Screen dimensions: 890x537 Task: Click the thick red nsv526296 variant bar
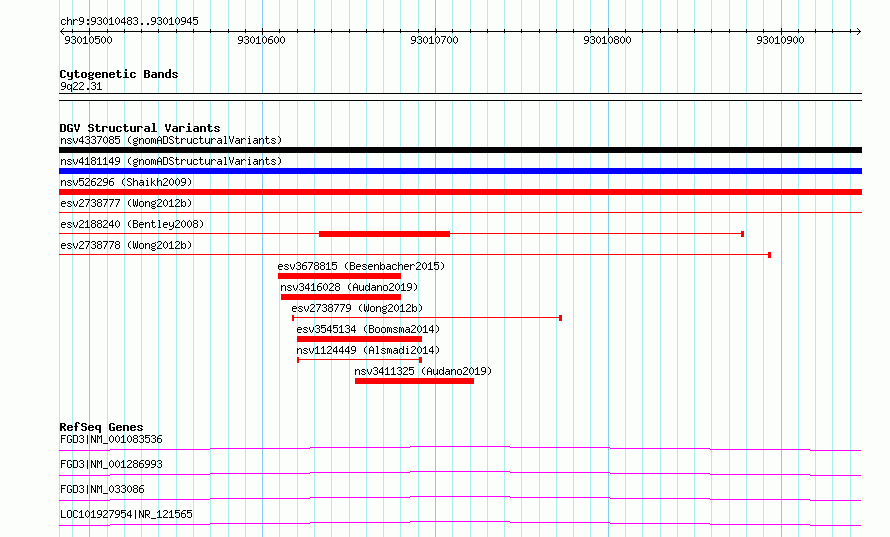(460, 192)
